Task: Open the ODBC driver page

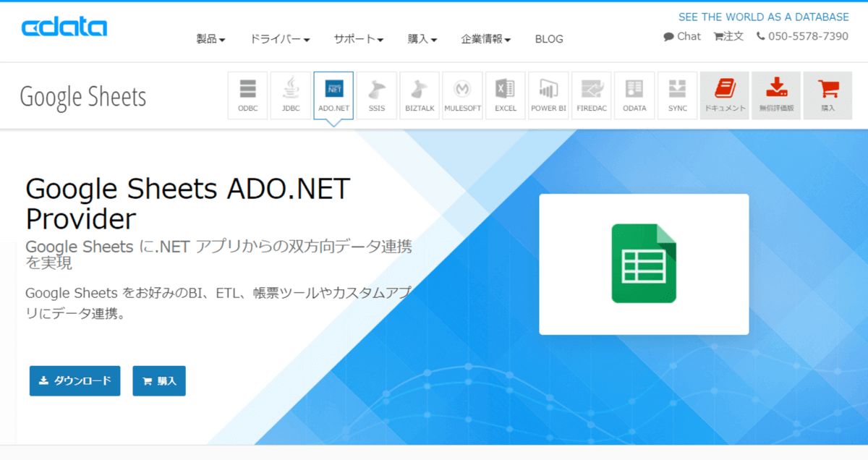Action: point(247,95)
